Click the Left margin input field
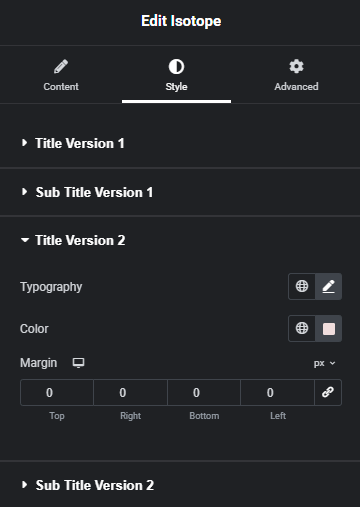The width and height of the screenshot is (360, 507). (278, 392)
